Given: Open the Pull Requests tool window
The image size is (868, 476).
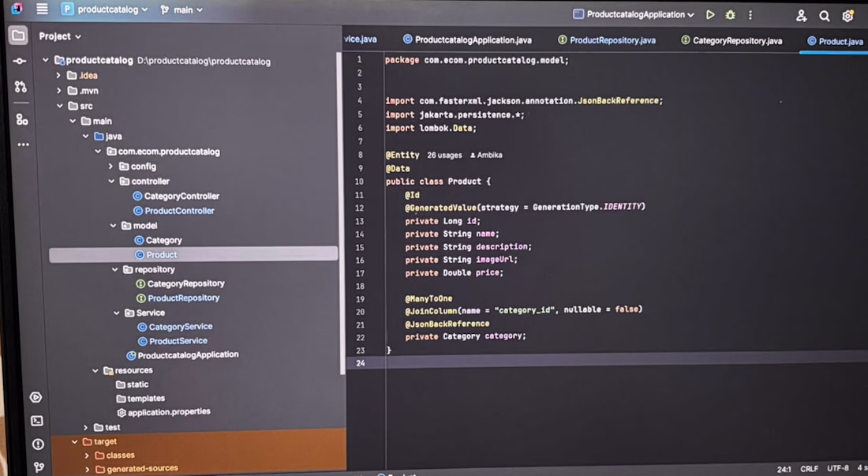Looking at the screenshot, I should click(21, 86).
